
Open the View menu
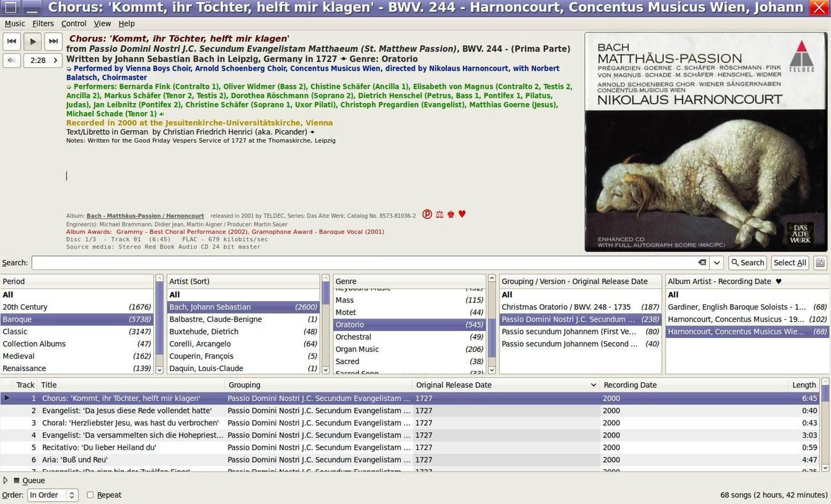coord(102,24)
